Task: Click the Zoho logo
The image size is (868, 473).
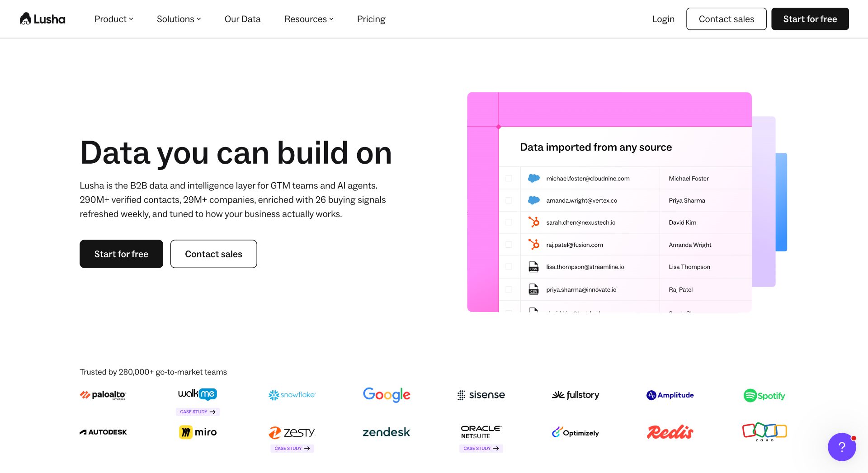Action: pos(764,432)
